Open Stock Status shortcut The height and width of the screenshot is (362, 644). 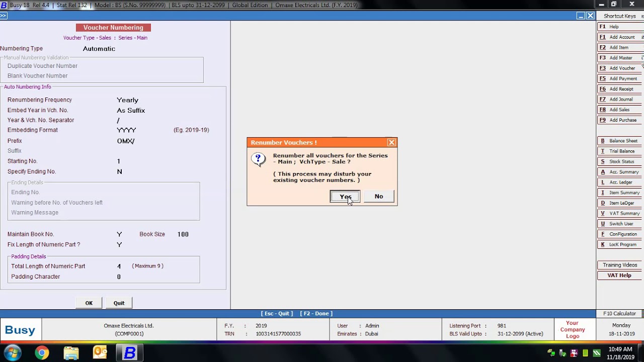(620, 161)
